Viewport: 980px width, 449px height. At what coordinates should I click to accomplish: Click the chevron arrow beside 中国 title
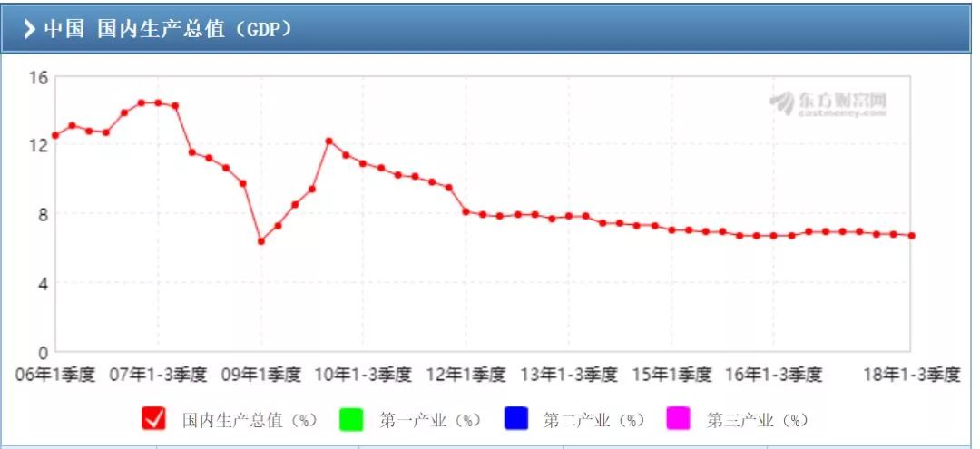(29, 29)
